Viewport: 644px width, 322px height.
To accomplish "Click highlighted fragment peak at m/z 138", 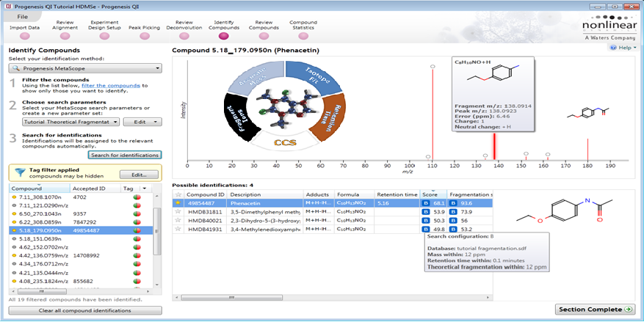I will click(x=494, y=146).
